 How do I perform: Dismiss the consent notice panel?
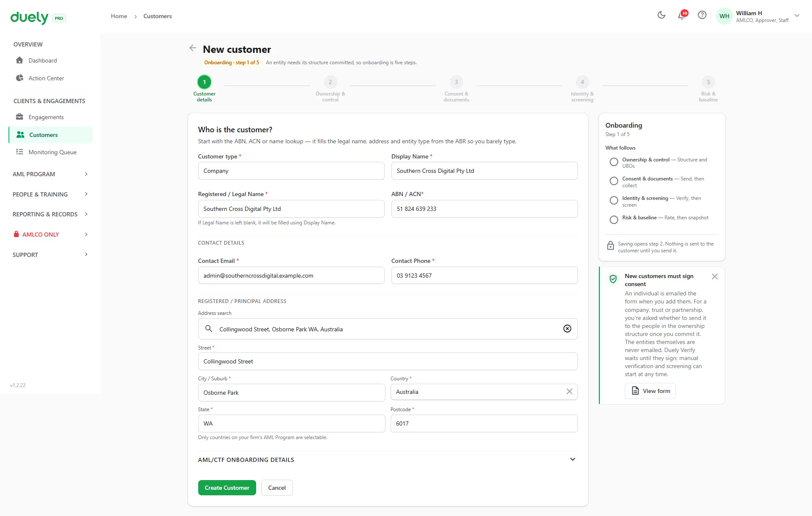tap(715, 276)
